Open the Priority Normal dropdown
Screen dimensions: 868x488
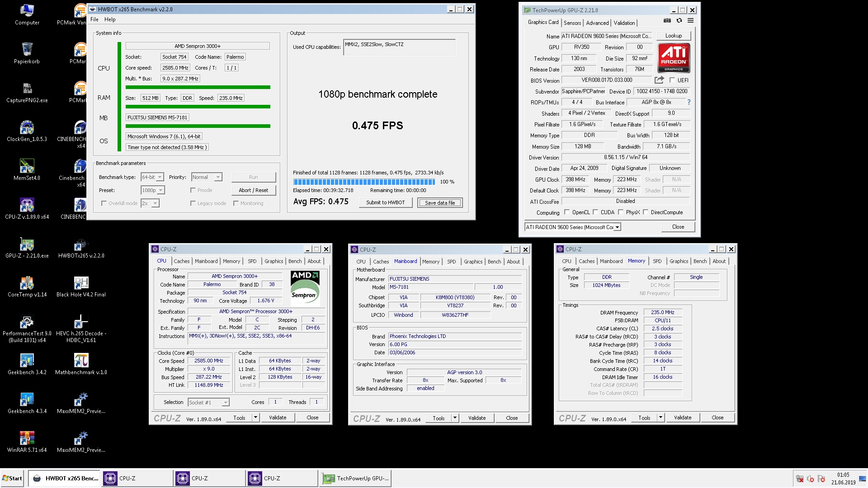tap(207, 177)
